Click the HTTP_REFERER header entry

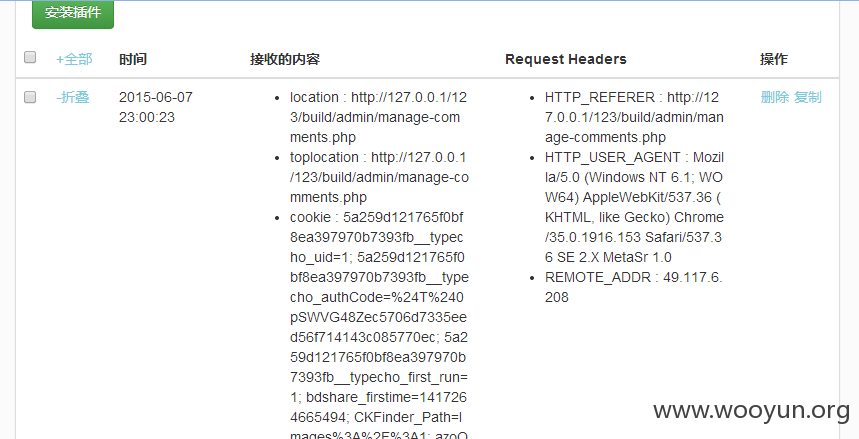click(x=634, y=117)
